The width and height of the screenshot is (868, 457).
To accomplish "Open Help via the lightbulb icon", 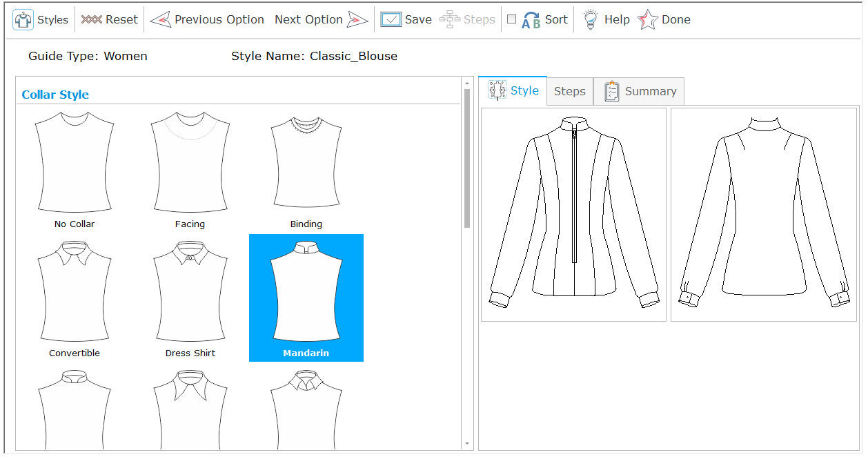I will [591, 19].
